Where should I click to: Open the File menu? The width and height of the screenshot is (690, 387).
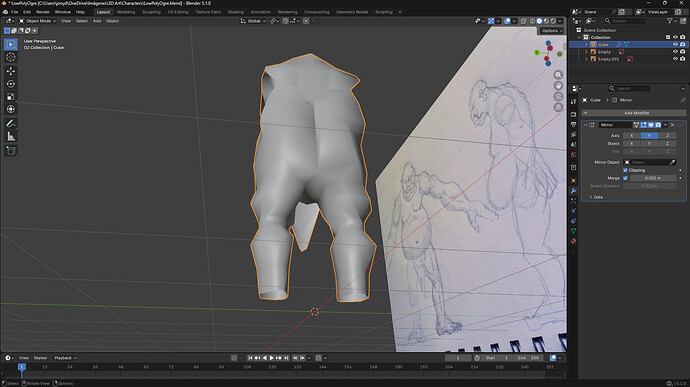pyautogui.click(x=15, y=12)
